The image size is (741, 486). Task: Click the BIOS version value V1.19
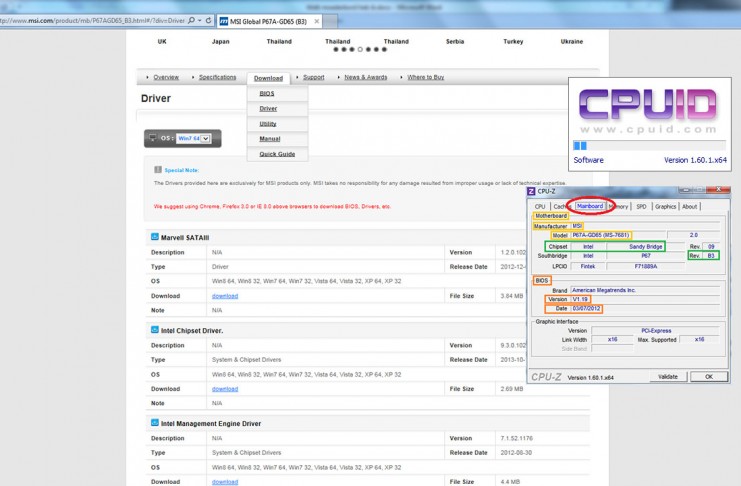coord(580,299)
